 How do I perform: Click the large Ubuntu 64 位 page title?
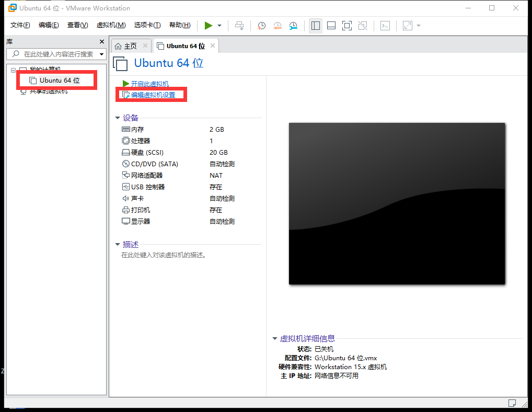pos(169,63)
